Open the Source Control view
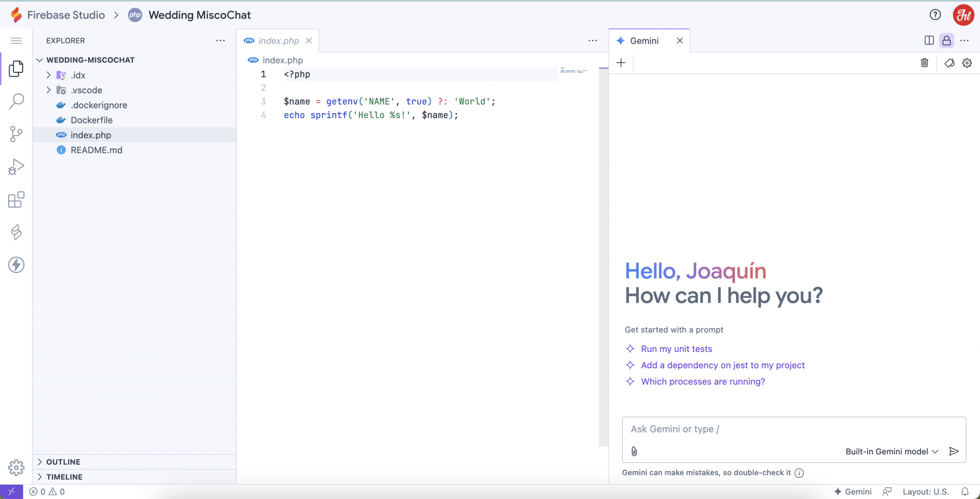 point(16,134)
